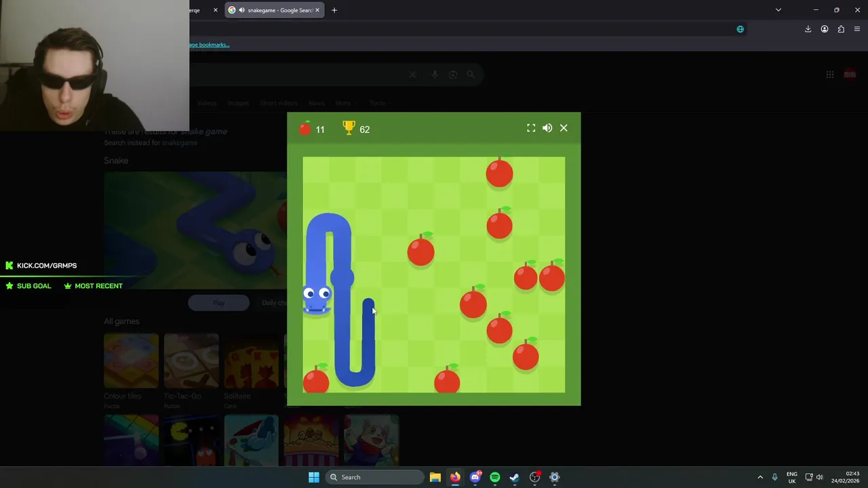Viewport: 868px width, 488px height.
Task: Click the trophy high score icon
Action: pos(349,127)
